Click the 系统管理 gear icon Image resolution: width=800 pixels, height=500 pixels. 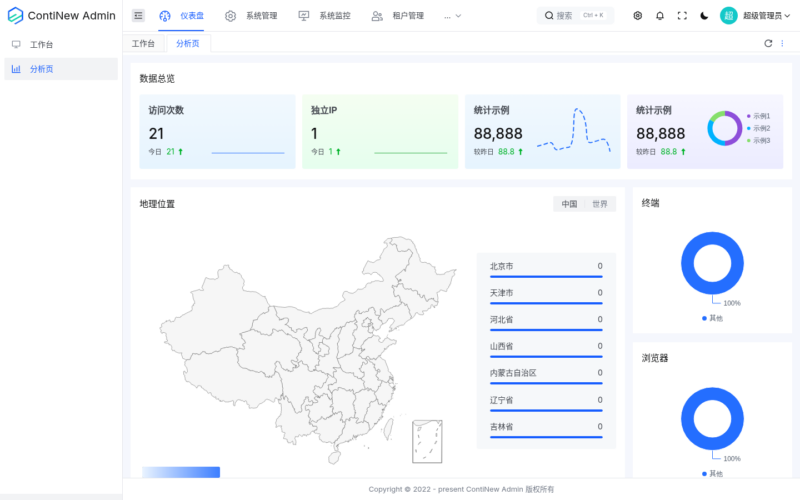(x=231, y=16)
